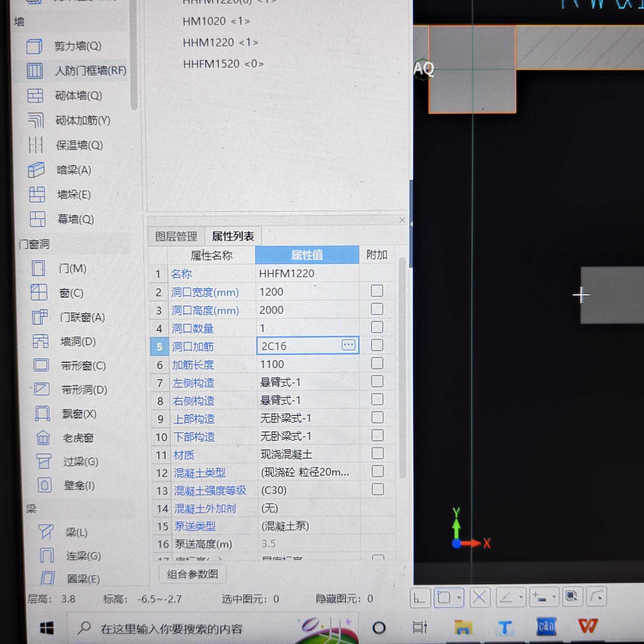Click the 名称 value HHFM1220
644x644 pixels.
point(287,273)
